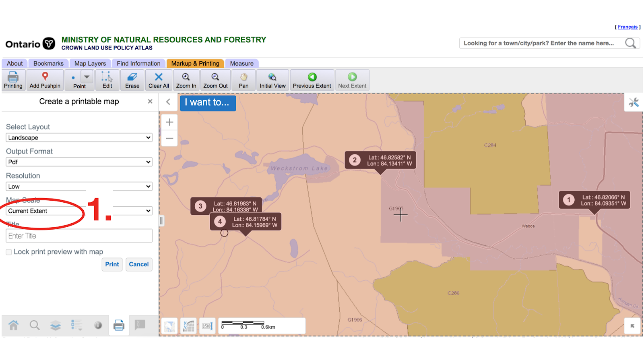This screenshot has width=644, height=338.
Task: Reset map to Initial View
Action: tap(272, 80)
